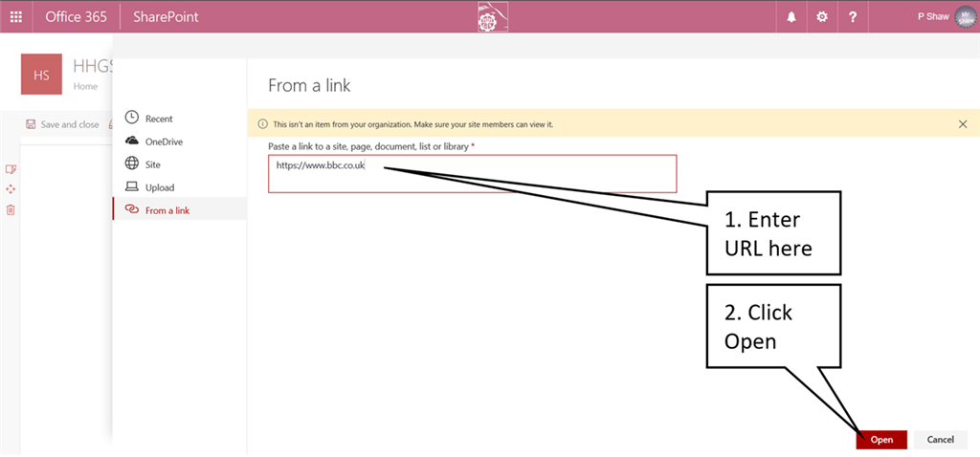
Task: Click the clock icon next to Recent
Action: click(131, 117)
